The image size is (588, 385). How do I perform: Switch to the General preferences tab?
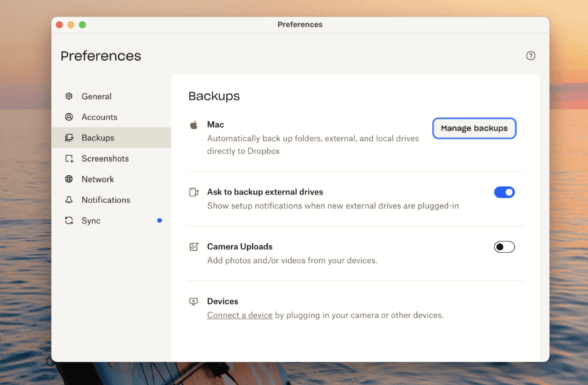(96, 96)
